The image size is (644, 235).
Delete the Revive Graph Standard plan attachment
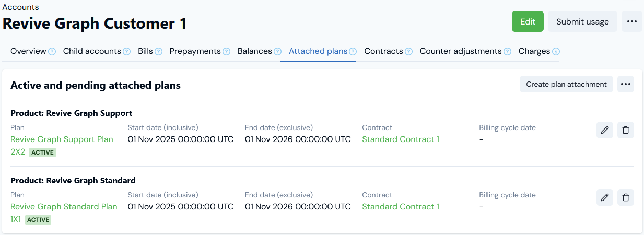click(x=626, y=197)
